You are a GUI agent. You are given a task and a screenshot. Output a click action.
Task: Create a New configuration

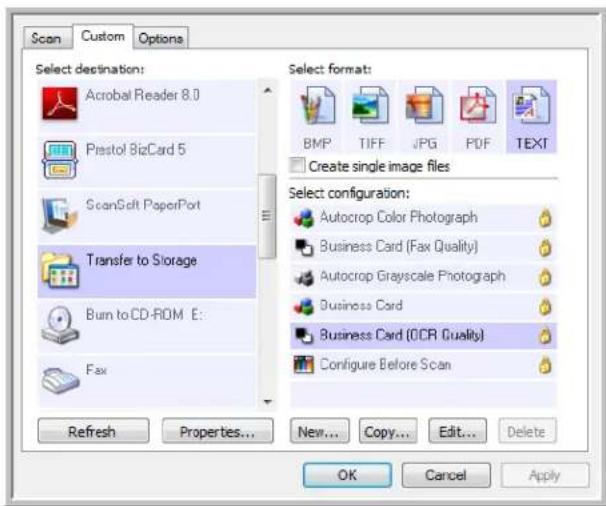(319, 431)
